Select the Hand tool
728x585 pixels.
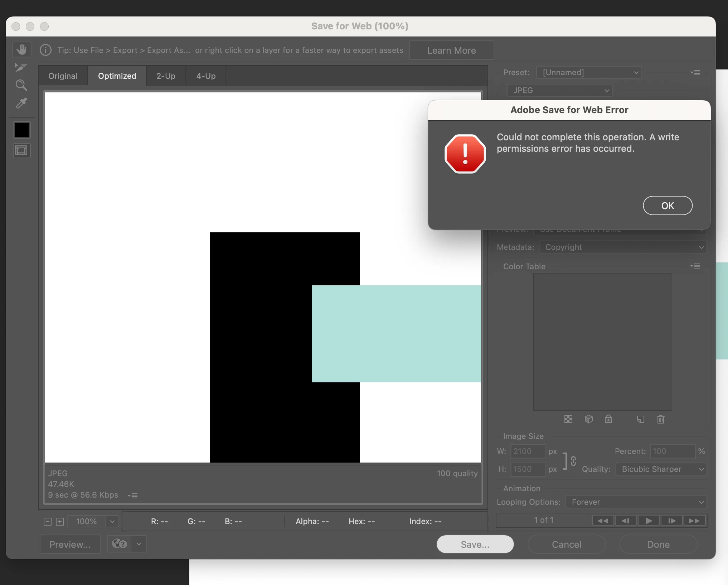pyautogui.click(x=21, y=49)
